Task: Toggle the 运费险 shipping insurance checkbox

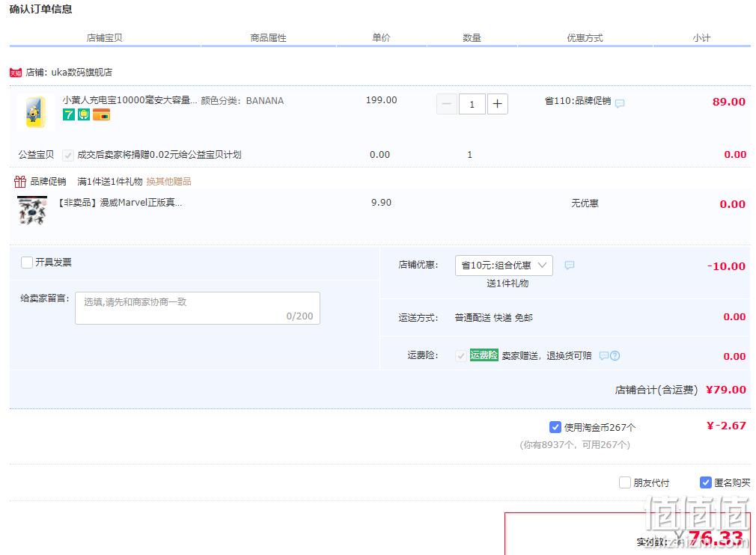Action: (x=460, y=356)
